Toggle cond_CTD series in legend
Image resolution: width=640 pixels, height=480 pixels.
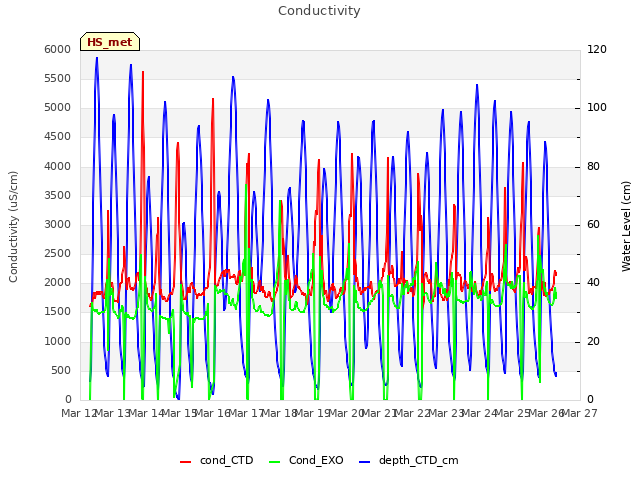click(217, 460)
